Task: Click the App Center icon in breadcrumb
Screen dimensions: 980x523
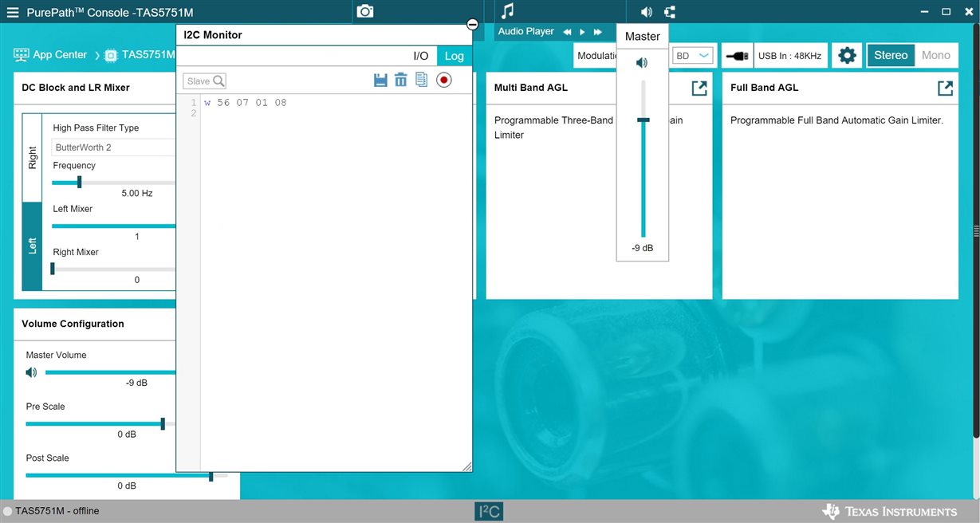Action: coord(21,55)
